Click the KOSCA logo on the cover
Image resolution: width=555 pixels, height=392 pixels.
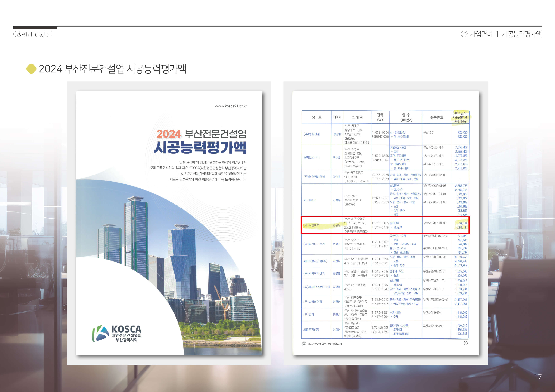(117, 334)
